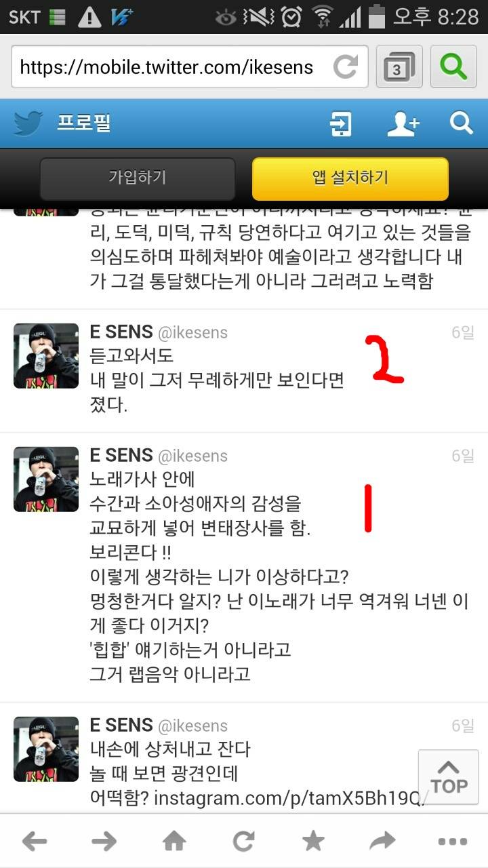
Task: Tap the 가입하기 sign-up button
Action: pyautogui.click(x=138, y=178)
